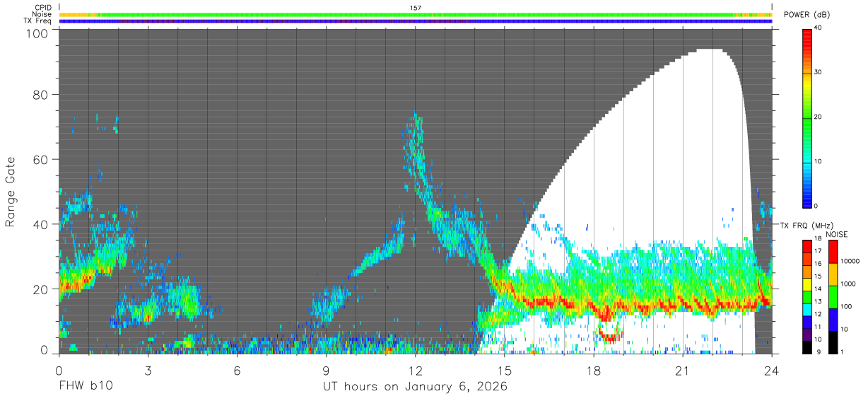The width and height of the screenshot is (868, 401).
Task: Click the x-axis tick label '3'
Action: 148,370
